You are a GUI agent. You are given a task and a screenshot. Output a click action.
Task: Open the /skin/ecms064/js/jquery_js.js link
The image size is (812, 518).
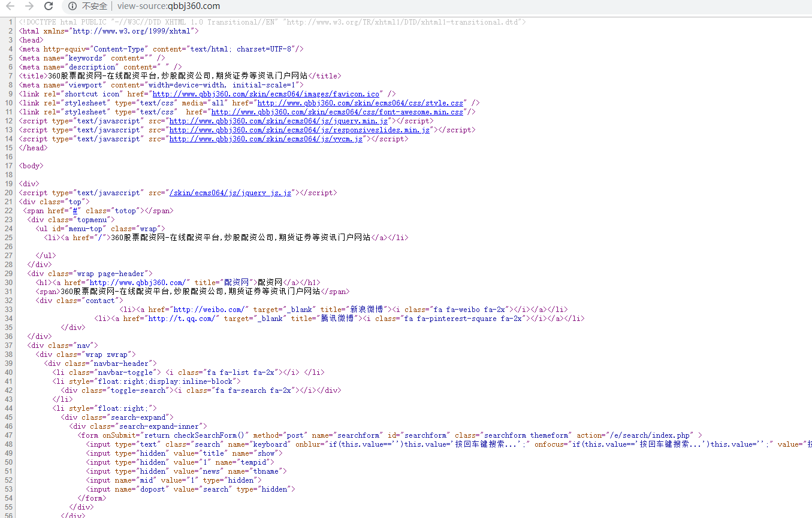(x=231, y=193)
